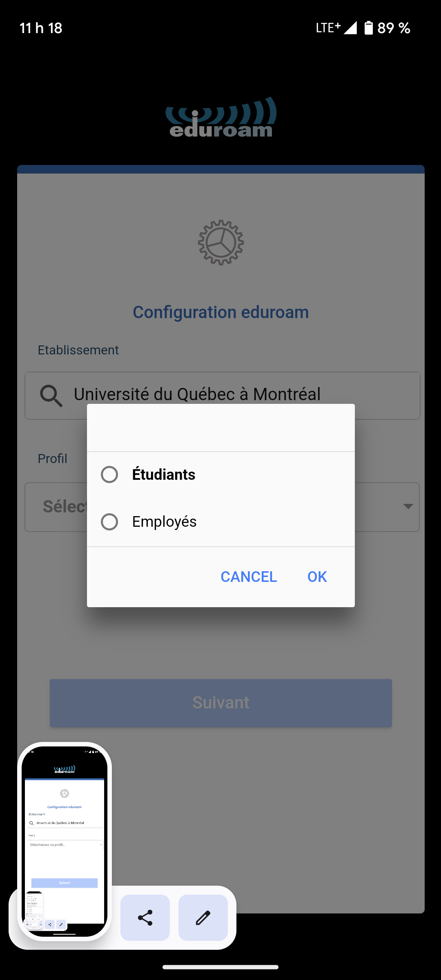Viewport: 441px width, 980px height.
Task: Choose the Employés profile label
Action: point(165,522)
